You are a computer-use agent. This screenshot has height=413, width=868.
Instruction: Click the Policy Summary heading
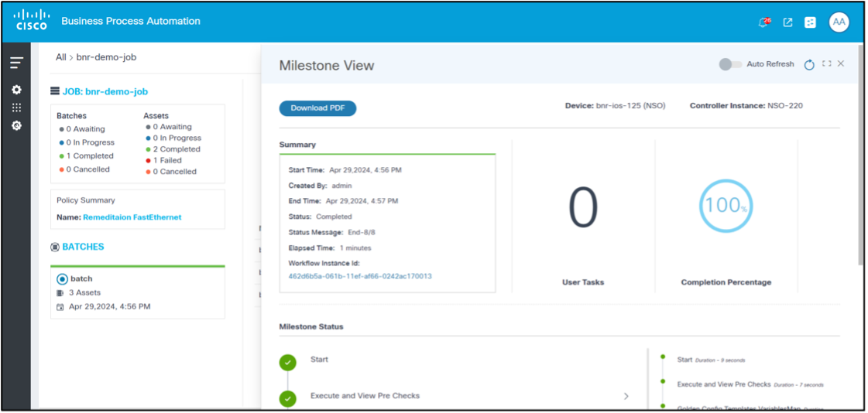[86, 200]
